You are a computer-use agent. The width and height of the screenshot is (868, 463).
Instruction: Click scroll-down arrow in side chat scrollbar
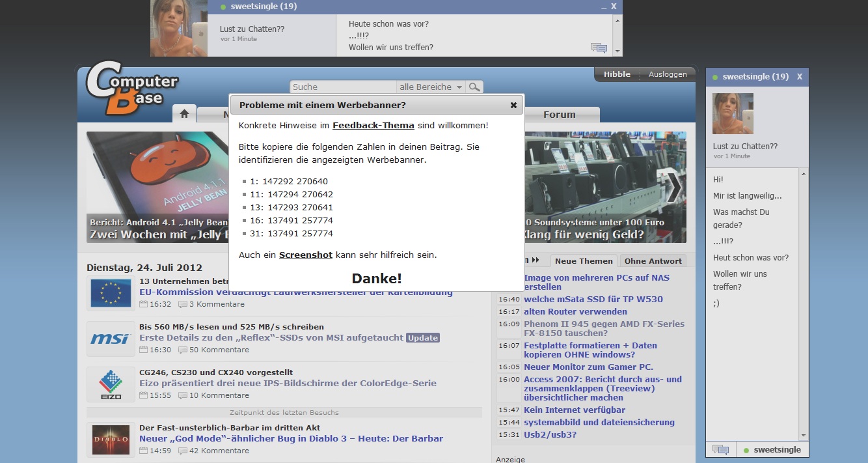pyautogui.click(x=804, y=436)
